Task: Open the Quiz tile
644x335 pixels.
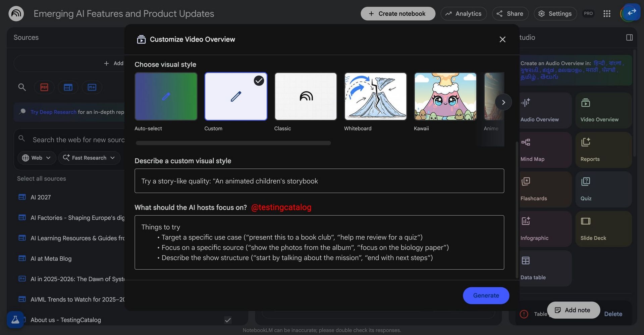Action: click(603, 189)
